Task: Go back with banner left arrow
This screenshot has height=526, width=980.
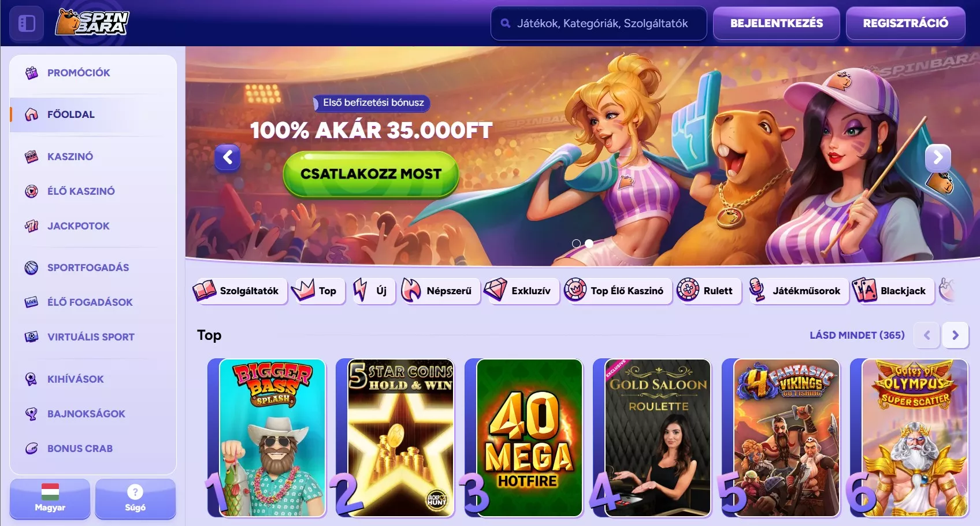Action: 228,157
